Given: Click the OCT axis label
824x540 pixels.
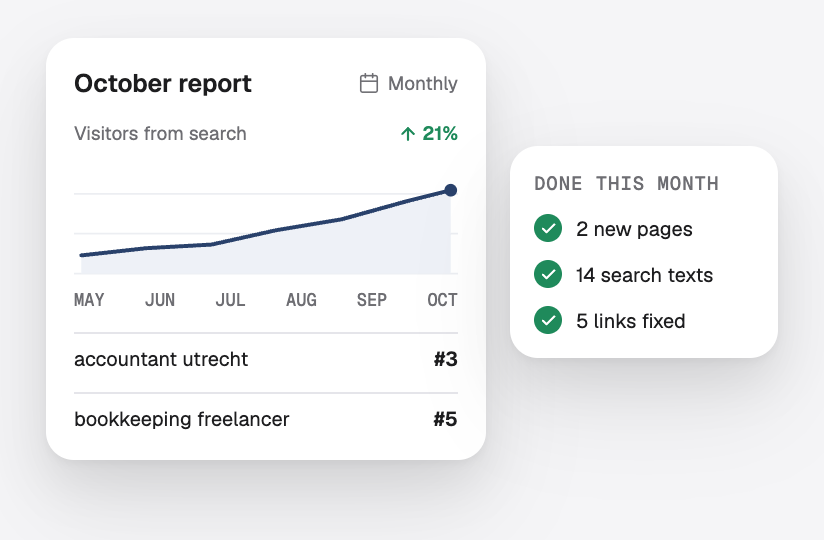Looking at the screenshot, I should [442, 300].
